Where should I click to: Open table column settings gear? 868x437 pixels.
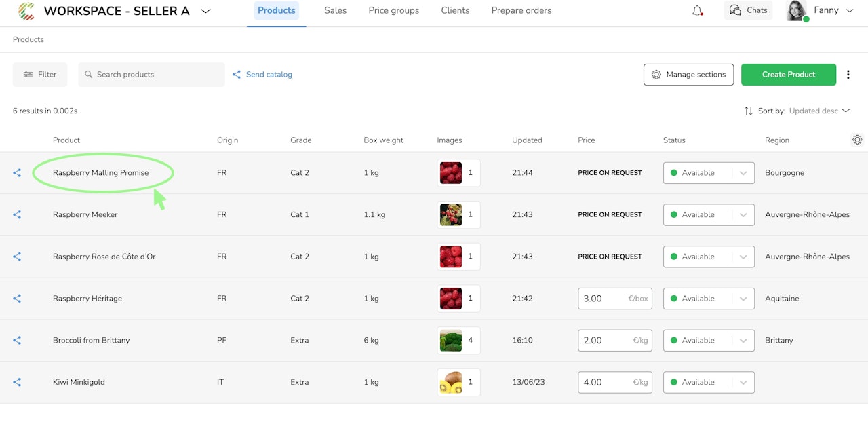[857, 140]
